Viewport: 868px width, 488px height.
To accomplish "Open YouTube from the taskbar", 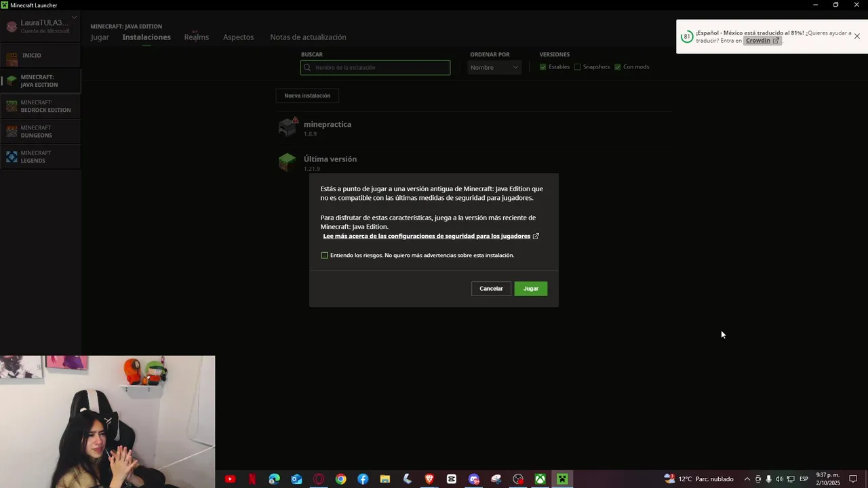I will [230, 479].
